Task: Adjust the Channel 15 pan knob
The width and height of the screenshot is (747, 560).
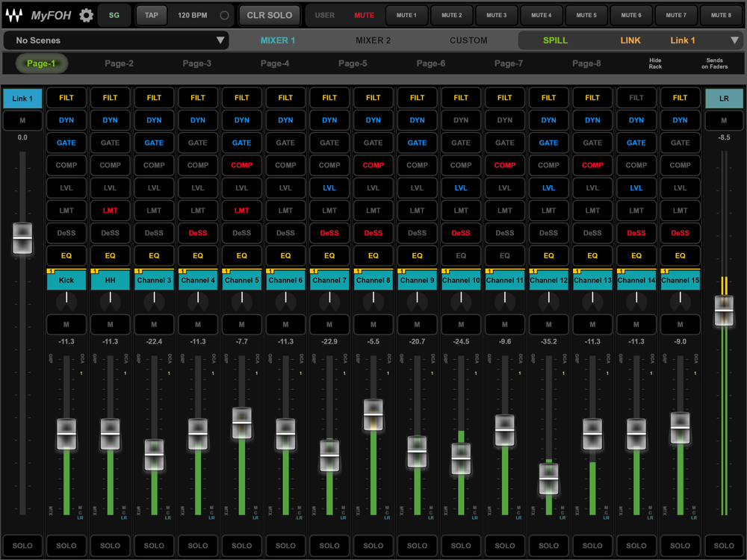Action: coord(680,300)
